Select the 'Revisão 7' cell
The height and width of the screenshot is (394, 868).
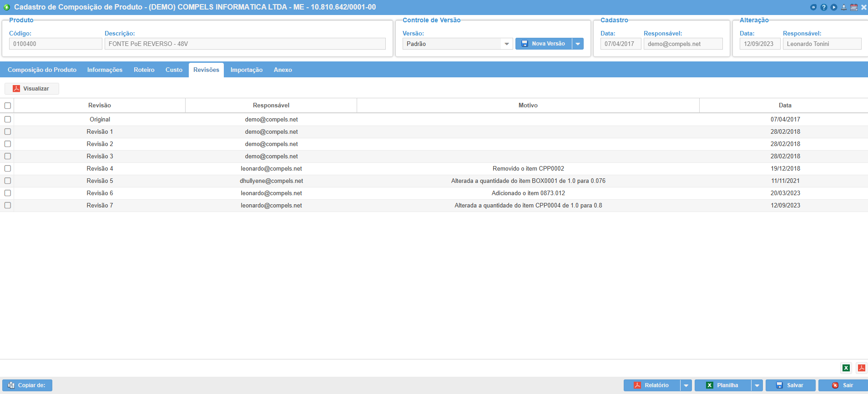pyautogui.click(x=100, y=206)
